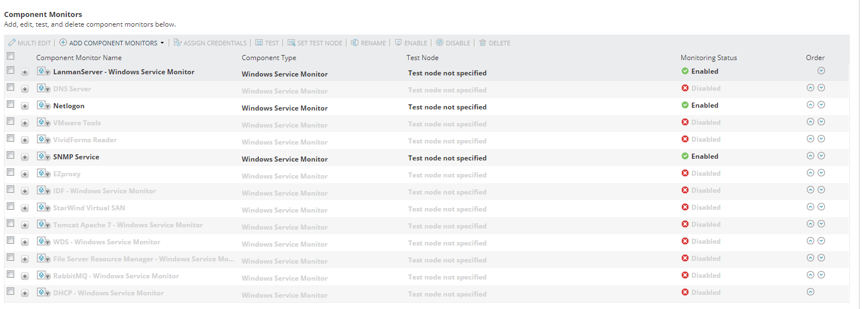Move VMware Tools up in order
The image size is (868, 309).
(x=810, y=122)
